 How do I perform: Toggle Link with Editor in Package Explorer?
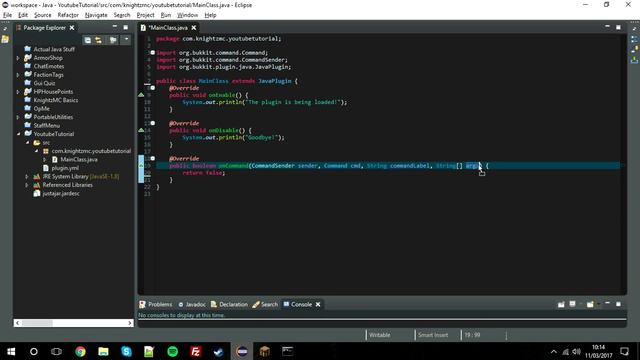[98, 40]
